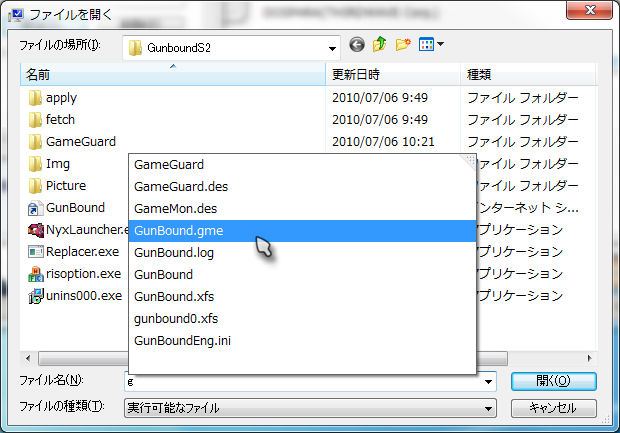Click fetch row date 2010/07/06 9:49

[380, 120]
